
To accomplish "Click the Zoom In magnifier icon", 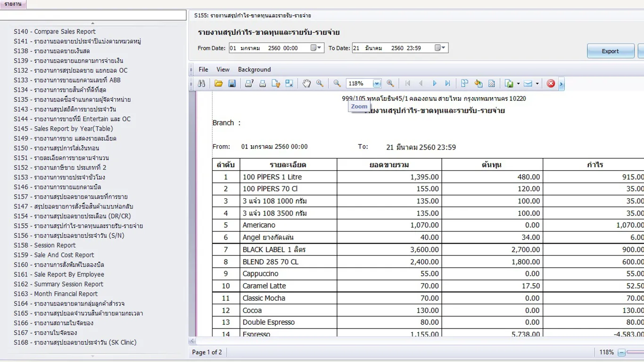I will 390,83.
